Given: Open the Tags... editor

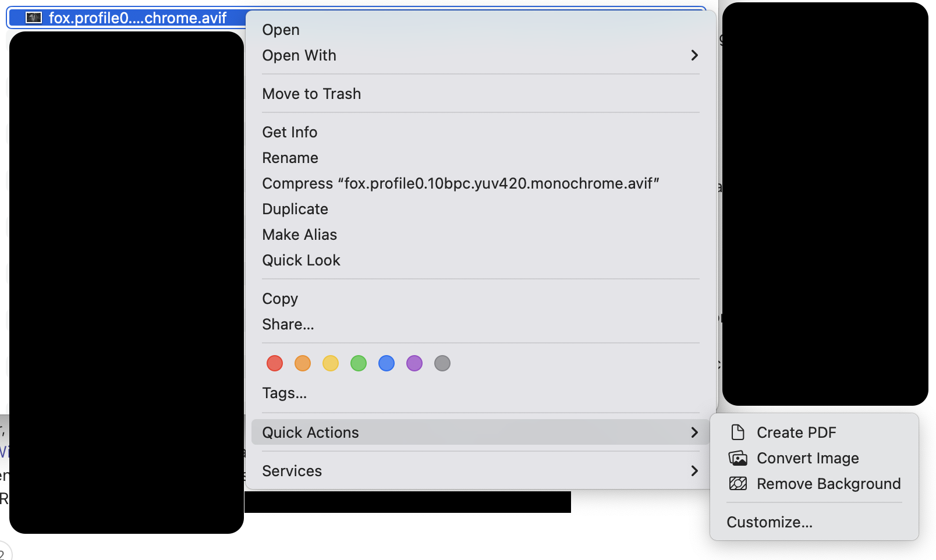Looking at the screenshot, I should point(481,393).
